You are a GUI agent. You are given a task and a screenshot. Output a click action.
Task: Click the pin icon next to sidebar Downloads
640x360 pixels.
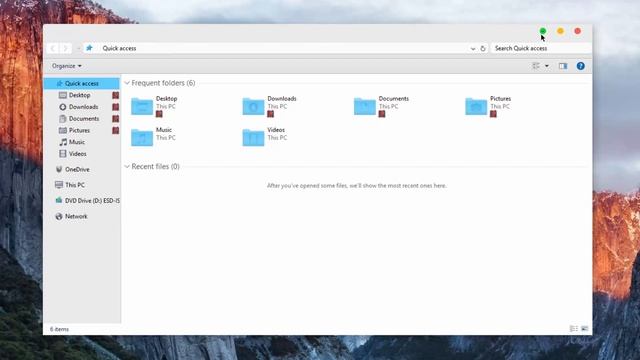pos(116,107)
